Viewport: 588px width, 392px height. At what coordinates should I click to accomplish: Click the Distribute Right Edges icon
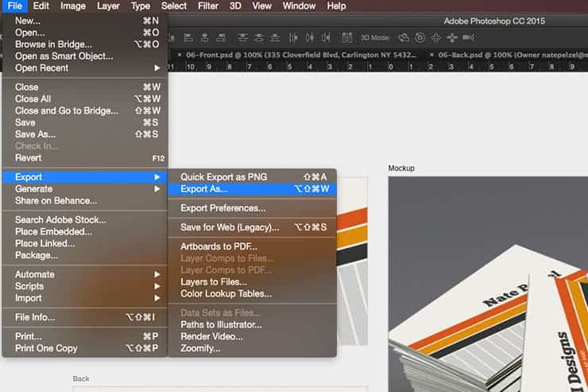point(326,37)
